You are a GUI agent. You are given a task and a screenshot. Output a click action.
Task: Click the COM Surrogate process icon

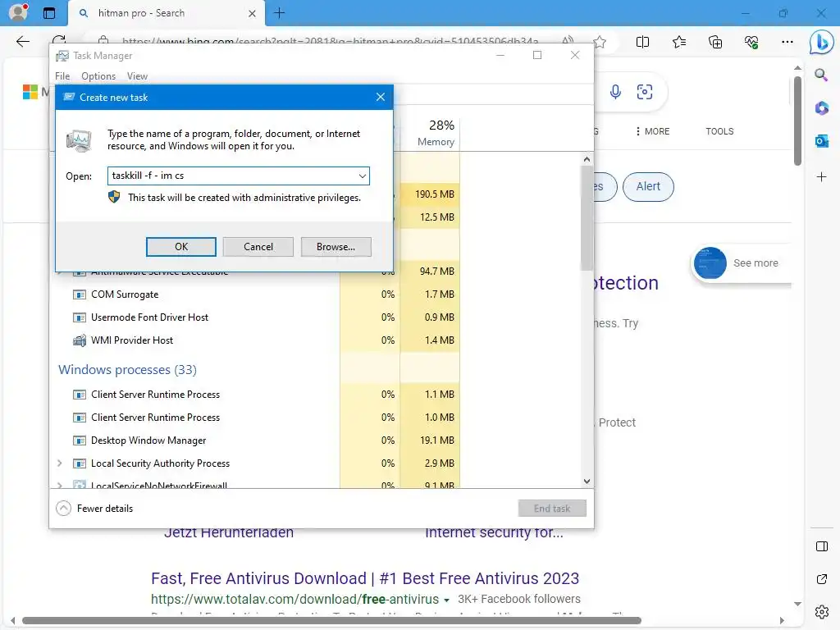pos(80,294)
